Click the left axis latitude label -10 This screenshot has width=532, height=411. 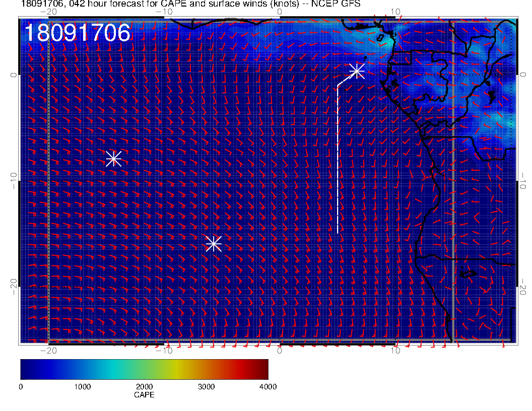(13, 180)
